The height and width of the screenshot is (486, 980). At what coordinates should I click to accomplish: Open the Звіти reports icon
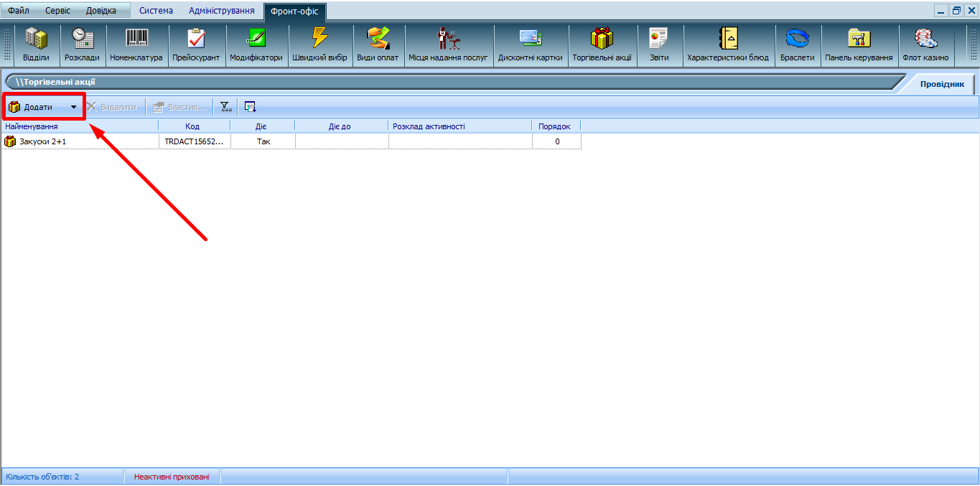point(659,45)
